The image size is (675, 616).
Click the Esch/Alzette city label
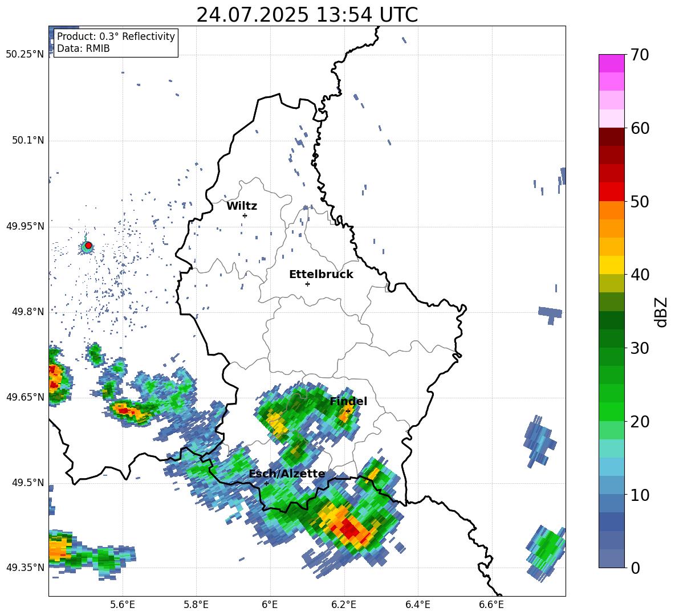click(x=287, y=474)
